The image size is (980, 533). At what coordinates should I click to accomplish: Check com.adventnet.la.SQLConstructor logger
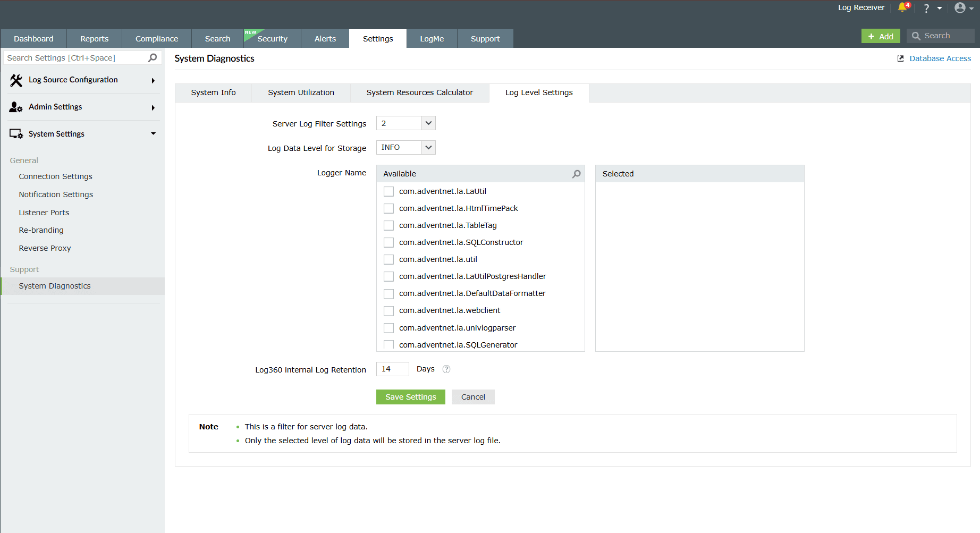point(388,242)
